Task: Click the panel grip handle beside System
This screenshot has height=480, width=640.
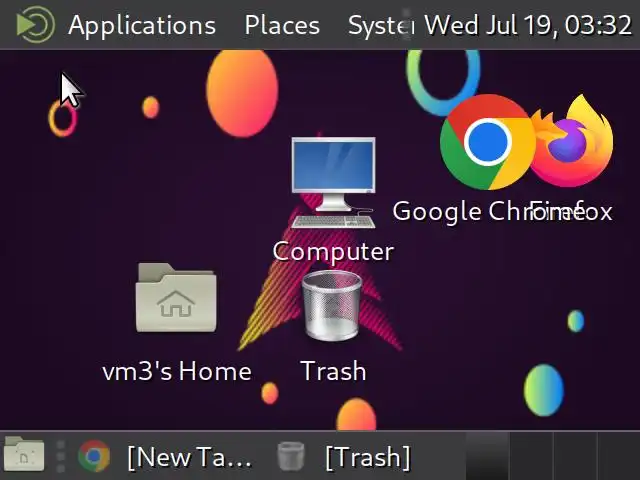Action: click(406, 24)
